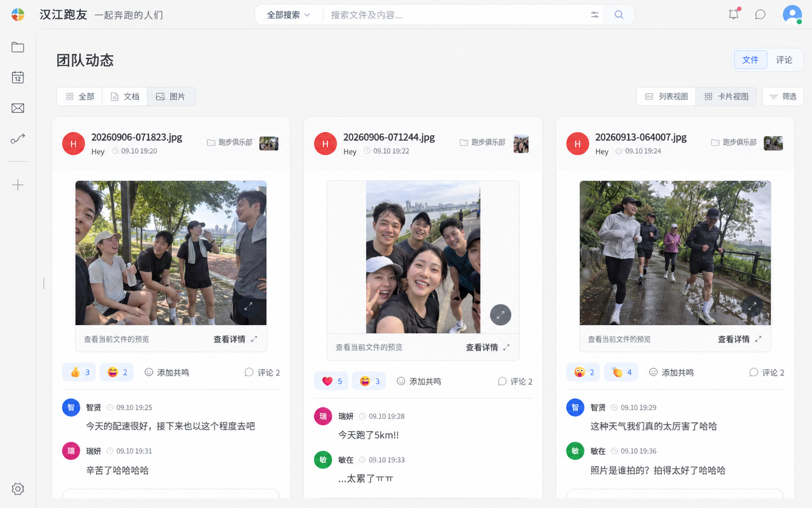
Task: Click 跑步俱乐部 folder on 20260913-064007.jpg card
Action: (734, 142)
